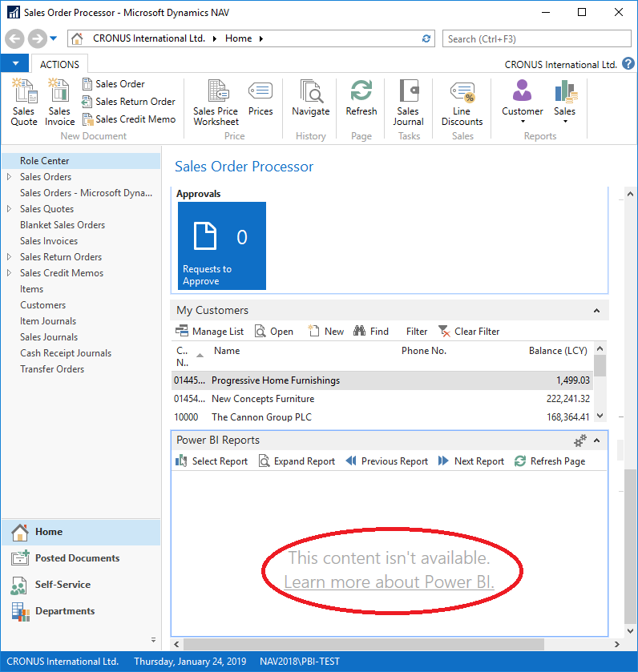Expand the Sales Return Orders node
Screen dimensions: 638x672
click(x=9, y=257)
